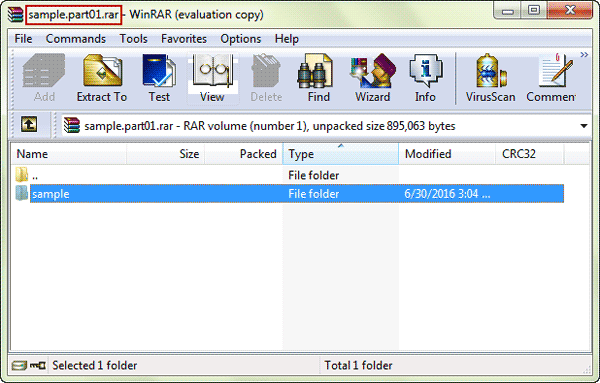Image resolution: width=600 pixels, height=383 pixels.
Task: Open the Tools menu
Action: [134, 39]
